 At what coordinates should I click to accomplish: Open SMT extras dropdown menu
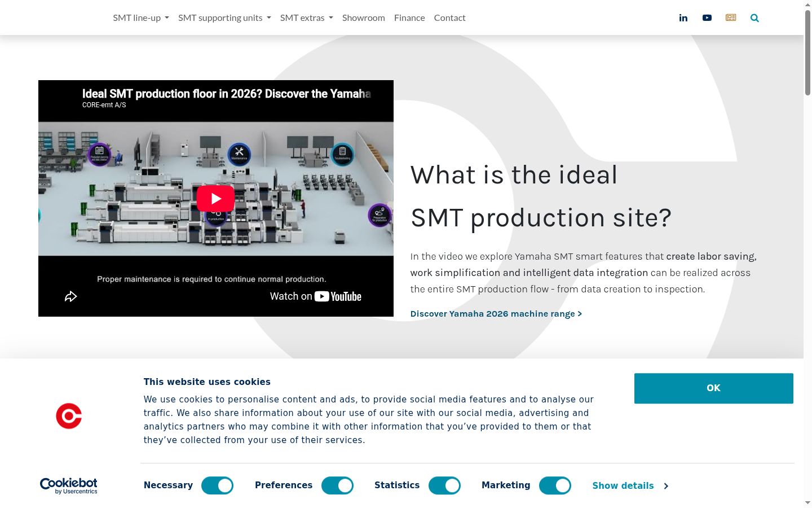click(x=307, y=18)
